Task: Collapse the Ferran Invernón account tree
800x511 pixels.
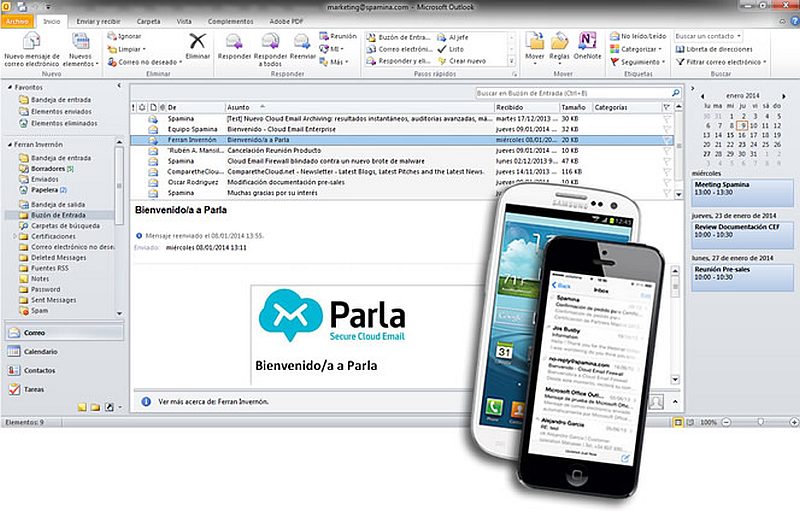Action: (10, 145)
